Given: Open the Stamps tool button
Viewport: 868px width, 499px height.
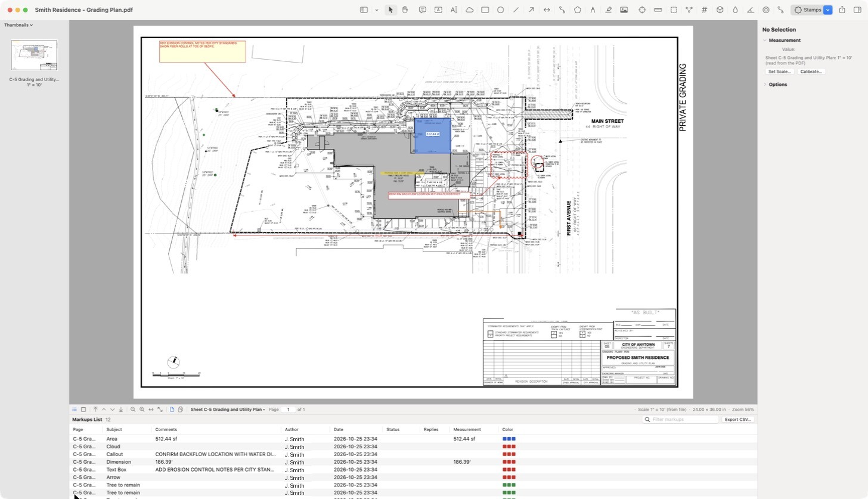Looking at the screenshot, I should click(808, 10).
